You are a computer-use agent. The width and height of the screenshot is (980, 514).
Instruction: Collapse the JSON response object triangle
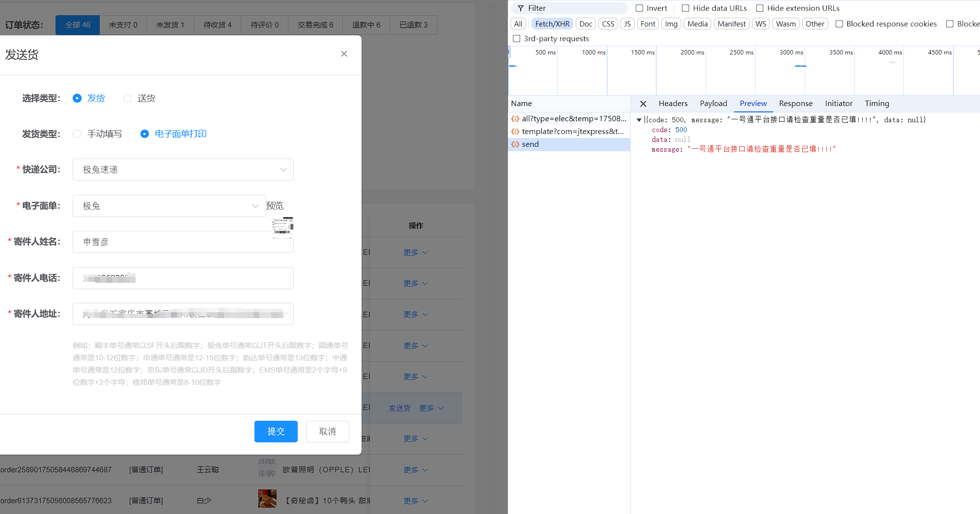pos(639,120)
